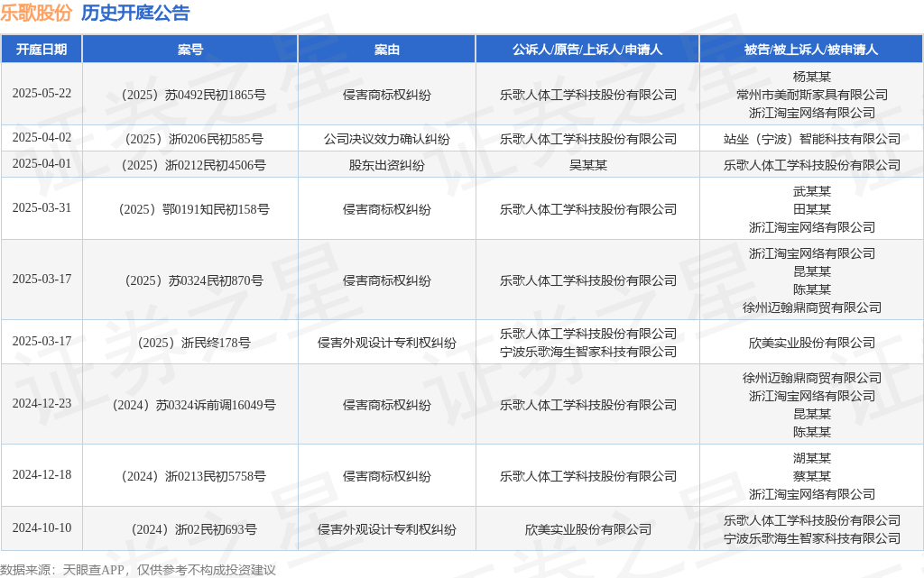This screenshot has width=924, height=578.
Task: Click plaintiff 欣美实业股份有限公司 in 2024-10-10 row
Action: click(587, 529)
